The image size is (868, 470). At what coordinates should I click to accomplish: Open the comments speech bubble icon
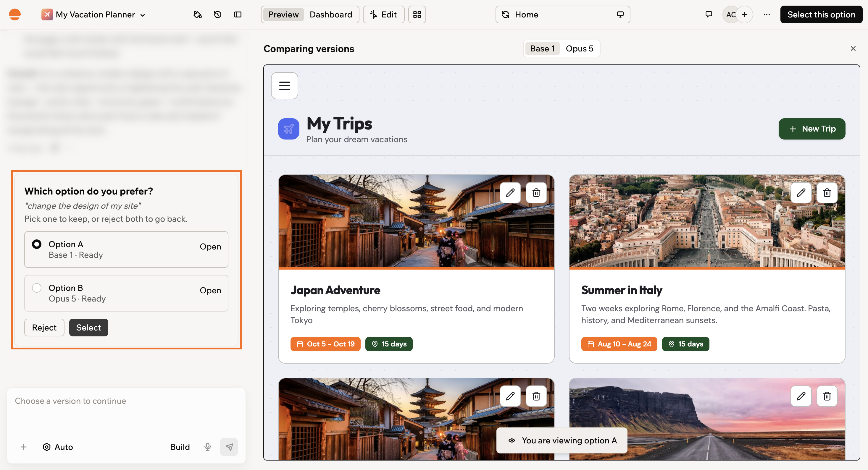coord(709,14)
